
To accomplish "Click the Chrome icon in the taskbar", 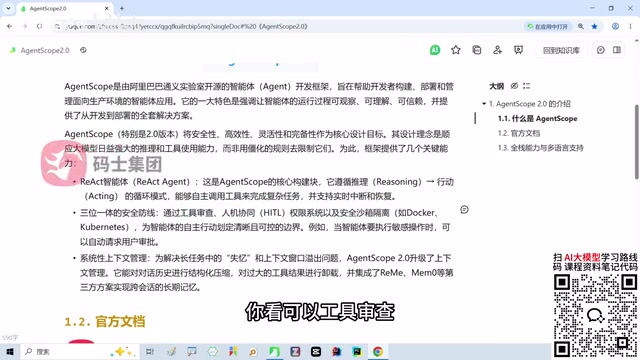I will (x=378, y=351).
